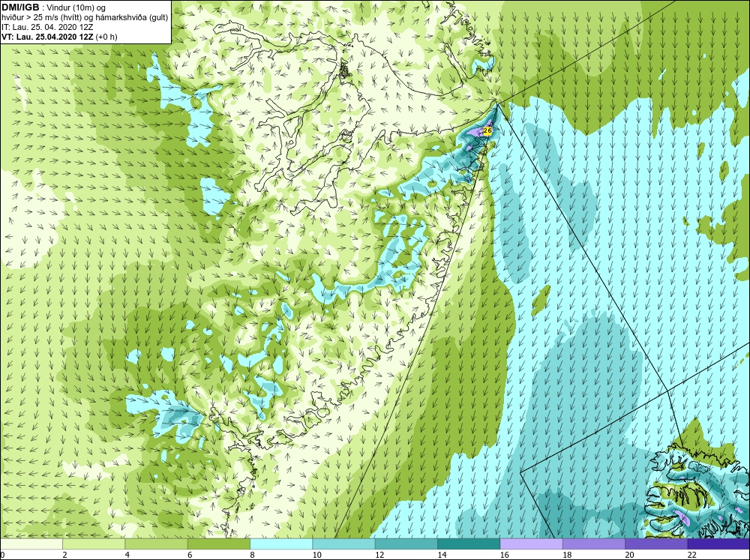The height and width of the screenshot is (560, 750).
Task: Click the 0–2 m/s legend color swatch
Action: coord(31,544)
